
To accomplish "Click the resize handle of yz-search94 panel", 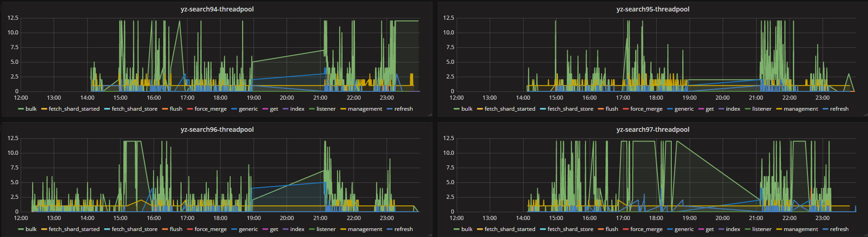I will [430, 115].
